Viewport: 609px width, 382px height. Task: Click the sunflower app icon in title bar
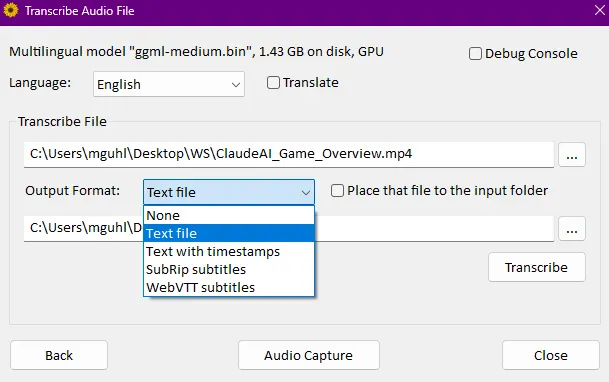pyautogui.click(x=11, y=10)
